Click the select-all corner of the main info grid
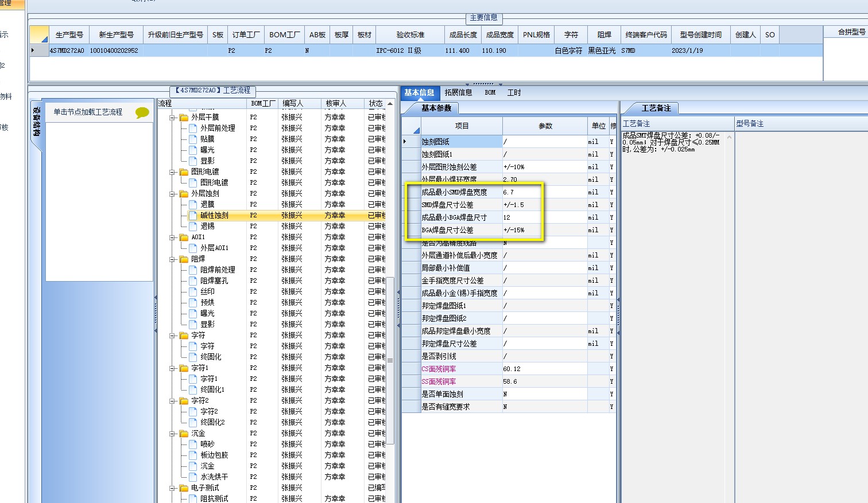The image size is (868, 503). pyautogui.click(x=39, y=34)
